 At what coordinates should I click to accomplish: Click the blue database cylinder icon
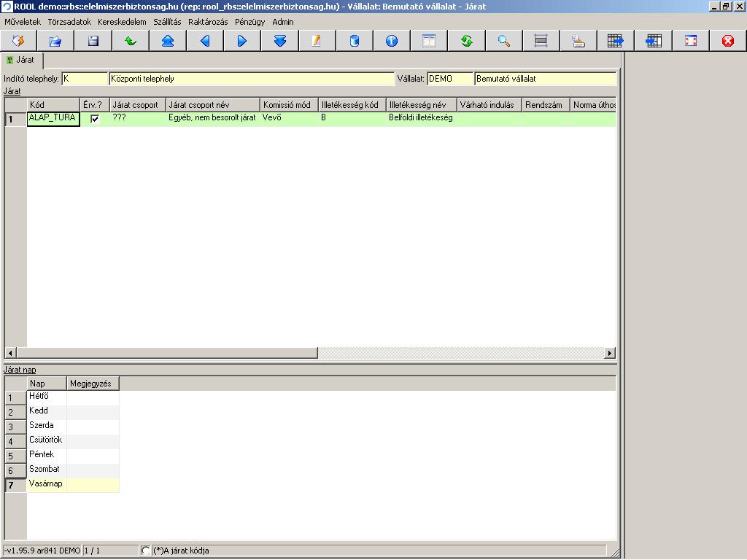pyautogui.click(x=355, y=41)
